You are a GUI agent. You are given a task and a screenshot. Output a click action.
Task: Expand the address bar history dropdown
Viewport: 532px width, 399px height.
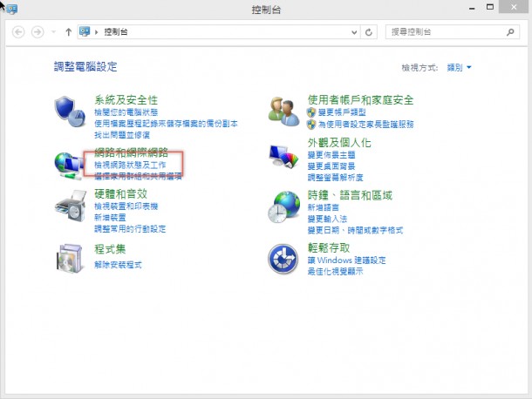click(x=354, y=32)
